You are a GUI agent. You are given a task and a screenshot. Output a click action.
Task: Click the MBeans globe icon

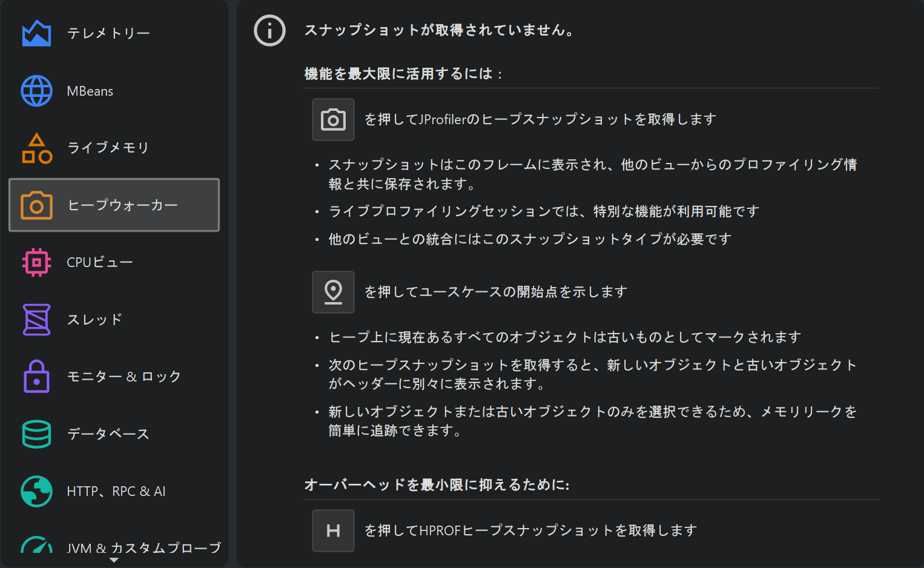(36, 91)
